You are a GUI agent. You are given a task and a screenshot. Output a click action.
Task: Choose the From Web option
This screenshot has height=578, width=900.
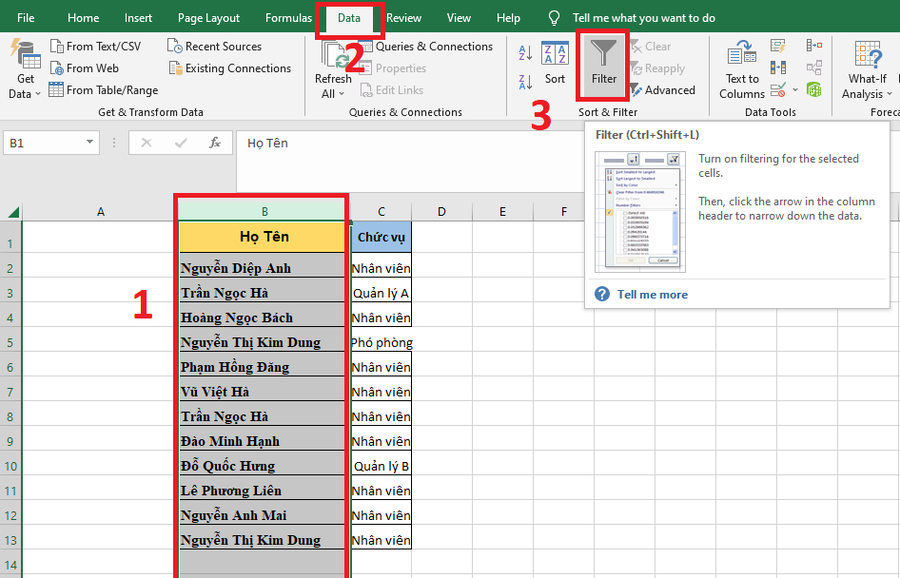tap(84, 68)
